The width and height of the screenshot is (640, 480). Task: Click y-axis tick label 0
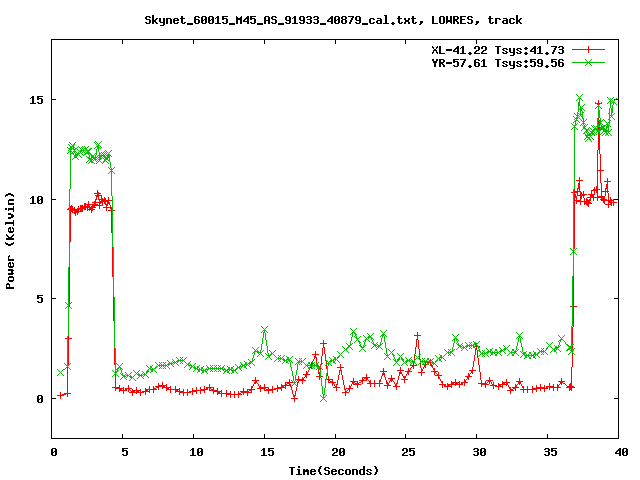[40, 399]
